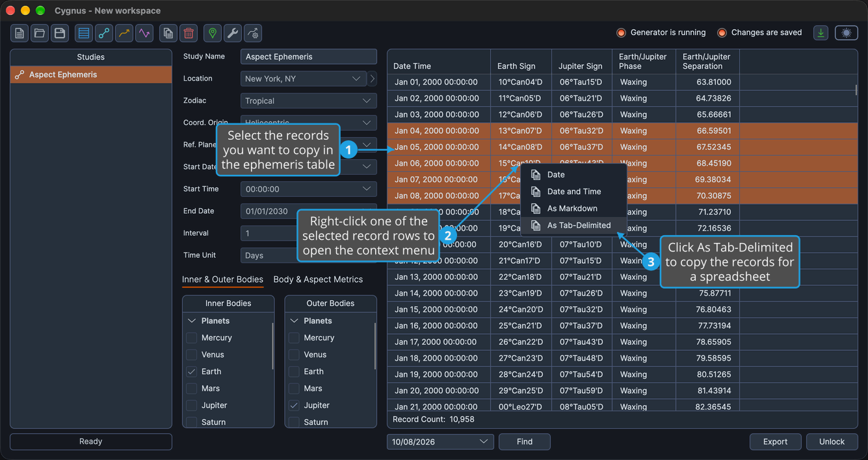
Task: Click the Generator is running indicator light
Action: tap(621, 32)
